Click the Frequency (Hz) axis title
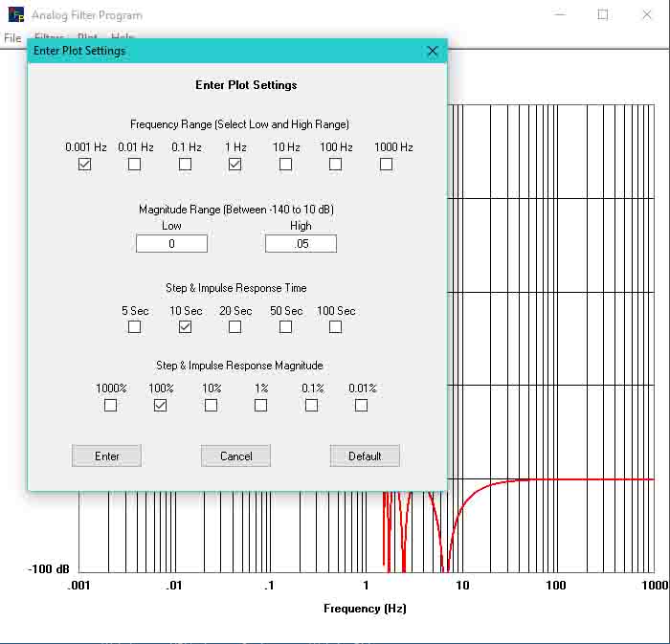 click(x=365, y=609)
